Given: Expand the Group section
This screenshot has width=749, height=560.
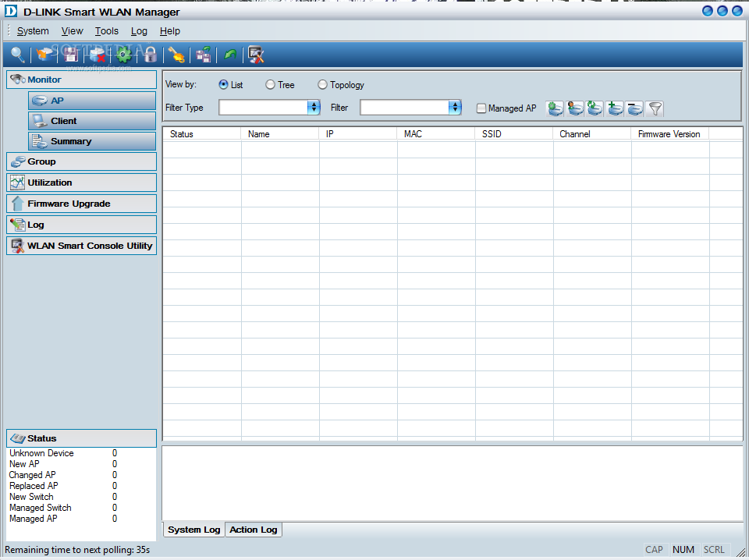Looking at the screenshot, I should (x=81, y=161).
